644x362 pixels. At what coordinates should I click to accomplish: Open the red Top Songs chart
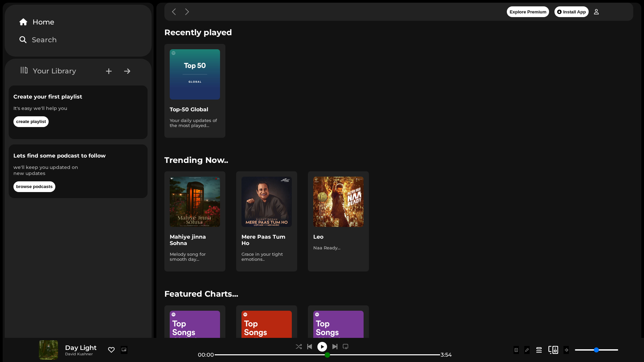click(267, 324)
